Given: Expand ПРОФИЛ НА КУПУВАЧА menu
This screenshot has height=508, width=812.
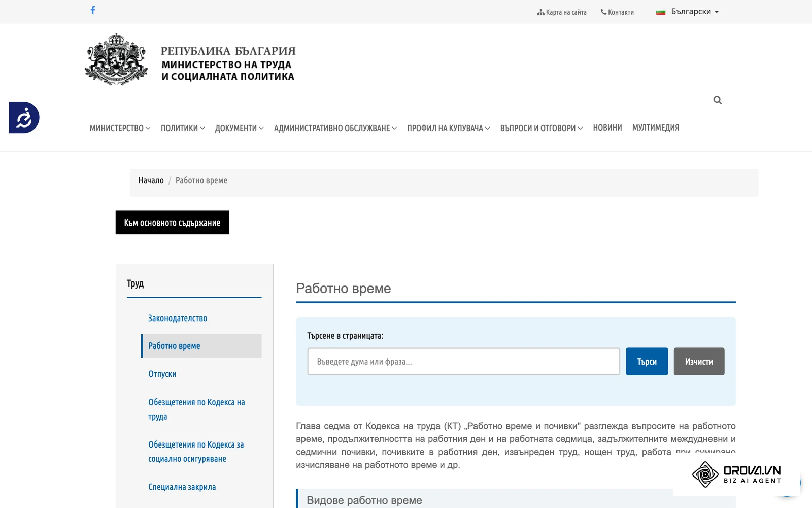Looking at the screenshot, I should [x=448, y=128].
